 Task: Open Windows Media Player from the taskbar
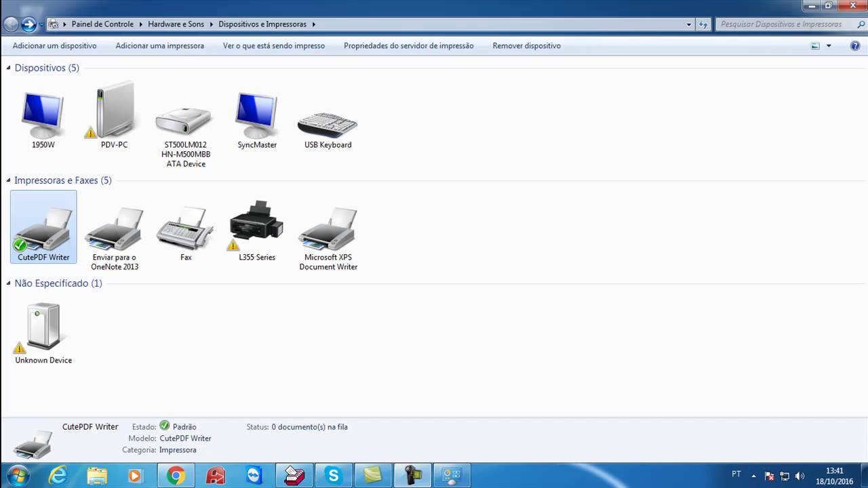(135, 476)
